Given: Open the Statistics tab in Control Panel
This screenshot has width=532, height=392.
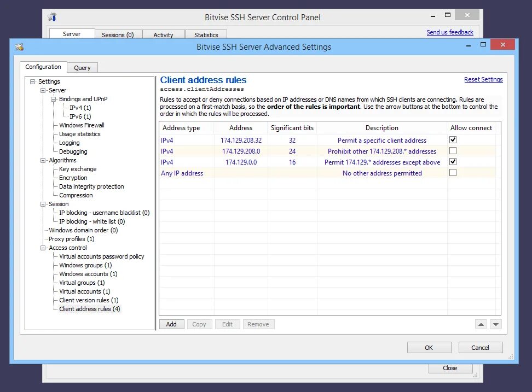Looking at the screenshot, I should (206, 35).
